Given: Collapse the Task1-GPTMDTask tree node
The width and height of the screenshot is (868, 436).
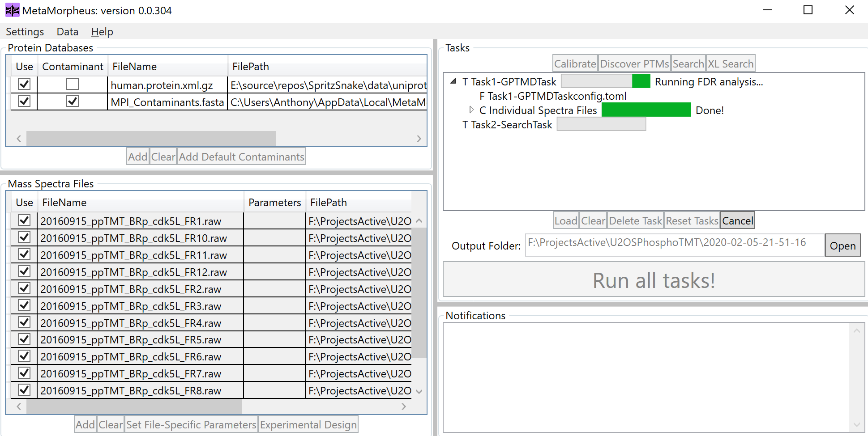Looking at the screenshot, I should coord(453,81).
